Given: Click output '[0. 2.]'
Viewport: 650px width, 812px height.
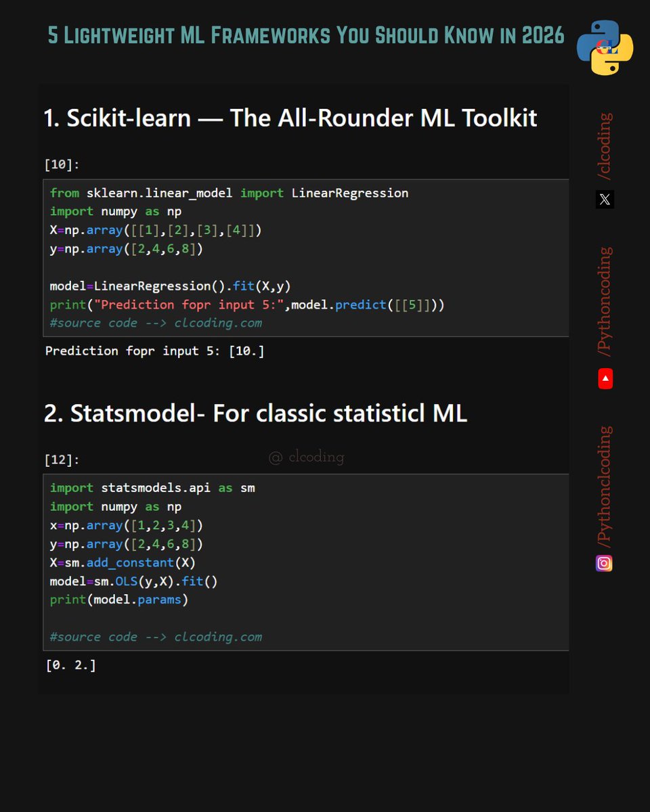Looking at the screenshot, I should tap(71, 665).
